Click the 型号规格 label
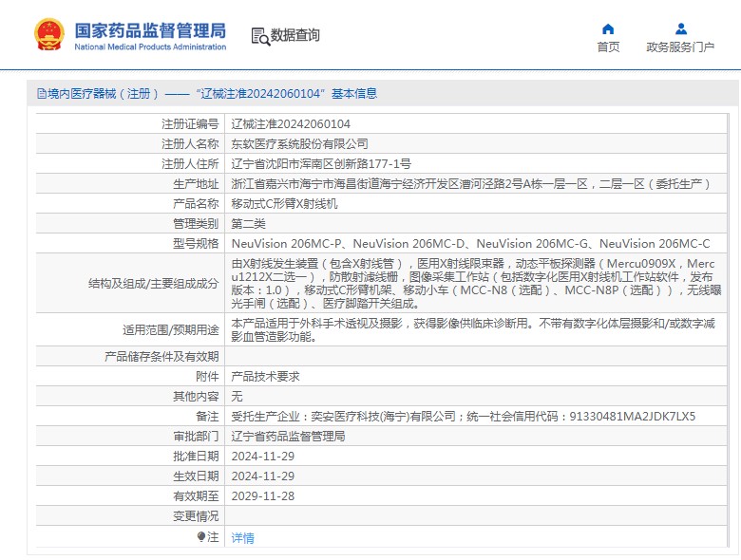 [196, 244]
